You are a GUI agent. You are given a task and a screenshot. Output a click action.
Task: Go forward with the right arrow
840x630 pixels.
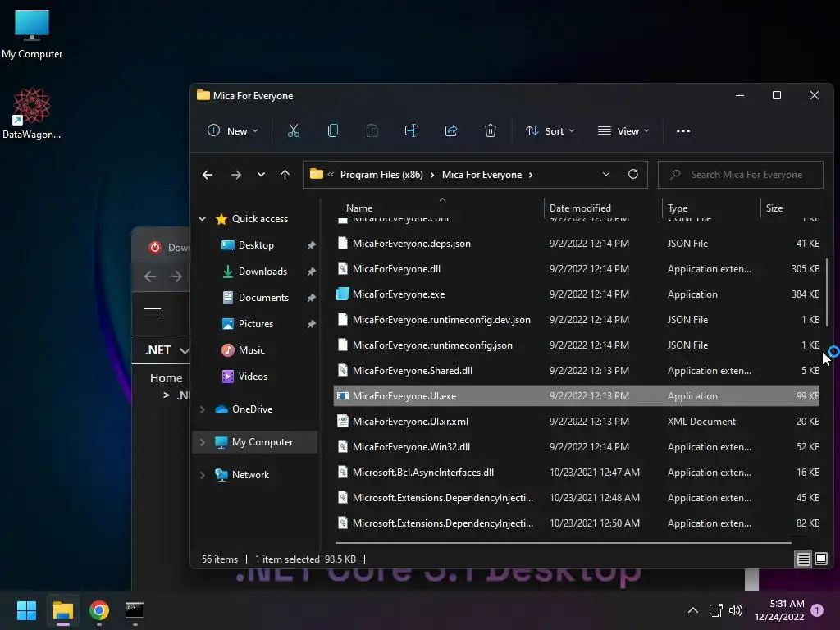(x=235, y=175)
